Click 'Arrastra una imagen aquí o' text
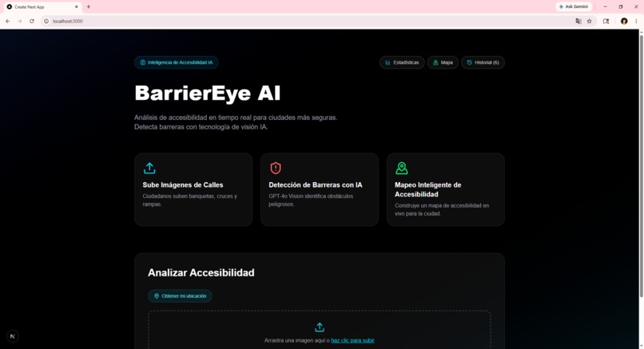 (297, 340)
